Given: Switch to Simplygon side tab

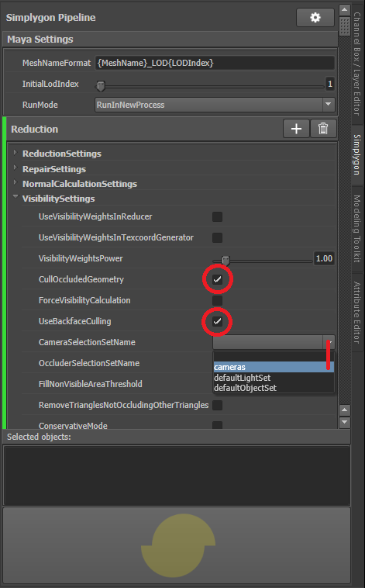Looking at the screenshot, I should click(357, 154).
